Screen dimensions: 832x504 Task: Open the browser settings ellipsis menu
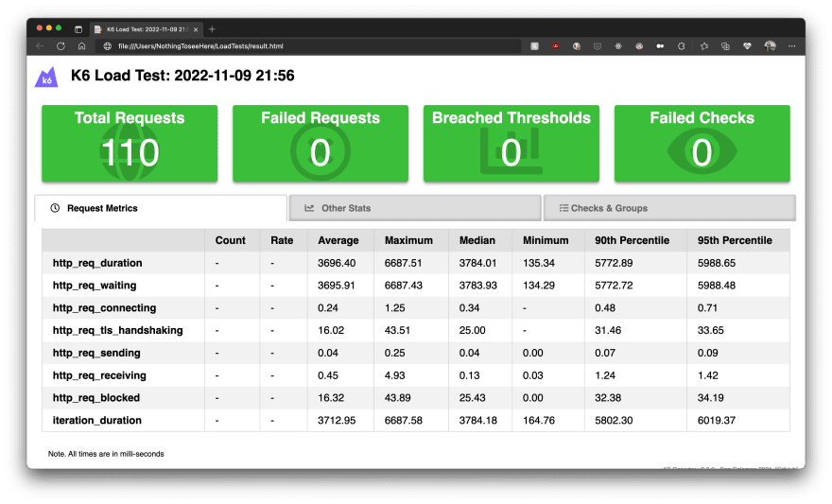(791, 46)
